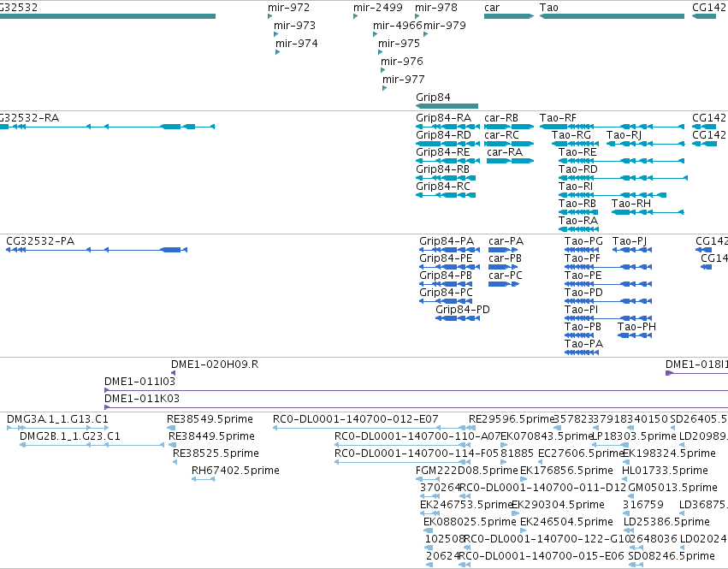This screenshot has height=569, width=728.
Task: Click the Tao-RA transcript label
Action: [578, 221]
